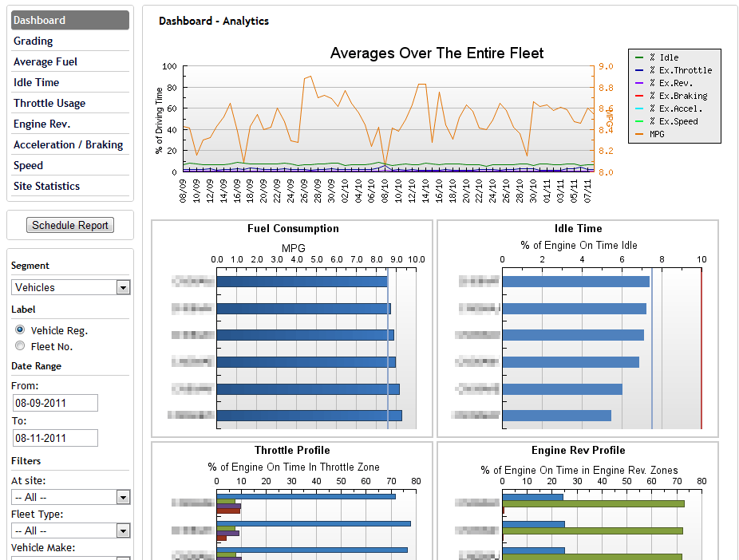Select Engine Rev. from the sidebar
This screenshot has width=739, height=560.
pos(43,124)
